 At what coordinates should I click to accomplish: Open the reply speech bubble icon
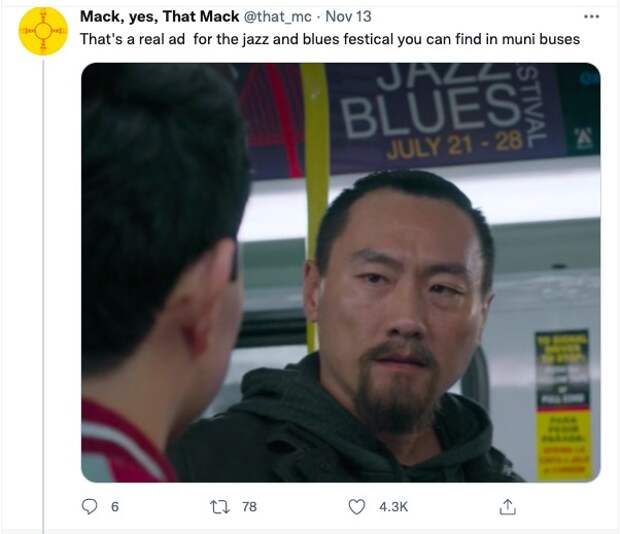point(89,506)
